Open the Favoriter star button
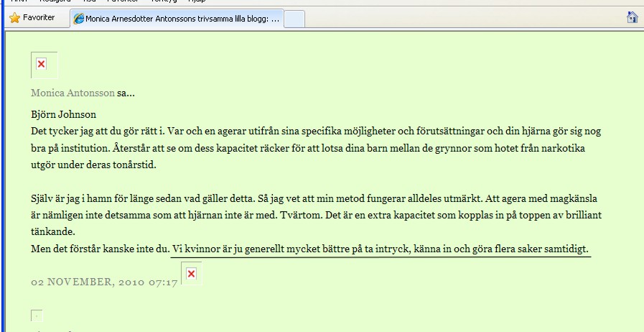Image resolution: width=644 pixels, height=332 pixels. point(32,18)
